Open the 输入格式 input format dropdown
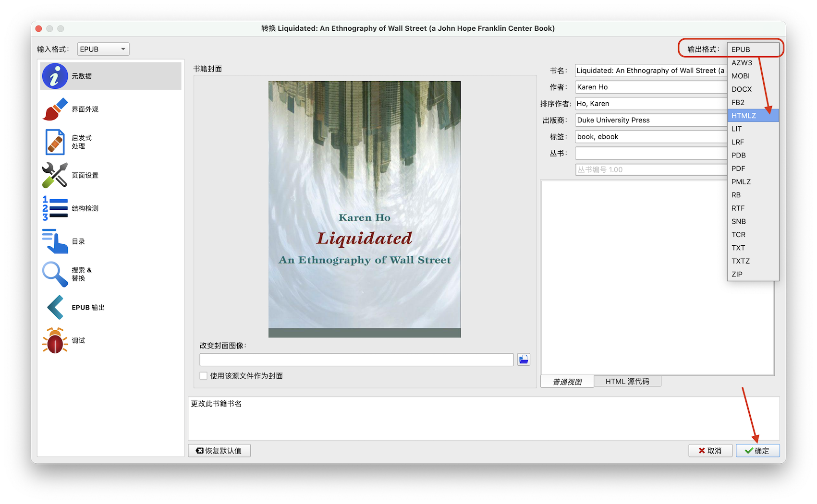This screenshot has height=504, width=817. coord(102,48)
